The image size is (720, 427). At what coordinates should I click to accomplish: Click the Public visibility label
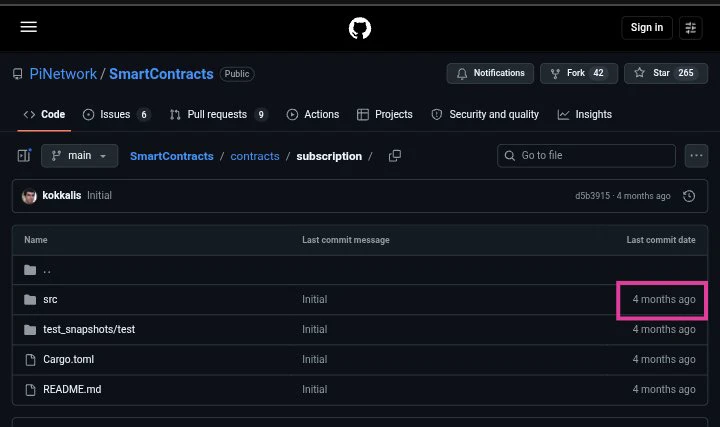[237, 74]
